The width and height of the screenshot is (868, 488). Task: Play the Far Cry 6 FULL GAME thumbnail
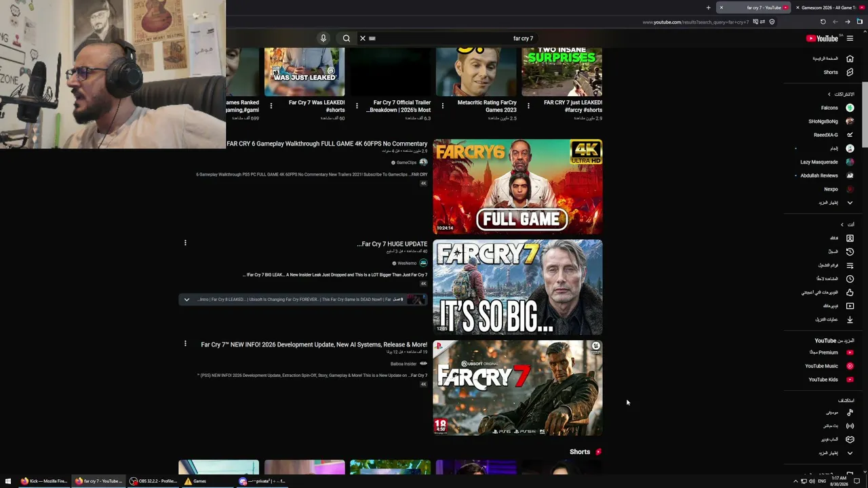[x=517, y=186]
